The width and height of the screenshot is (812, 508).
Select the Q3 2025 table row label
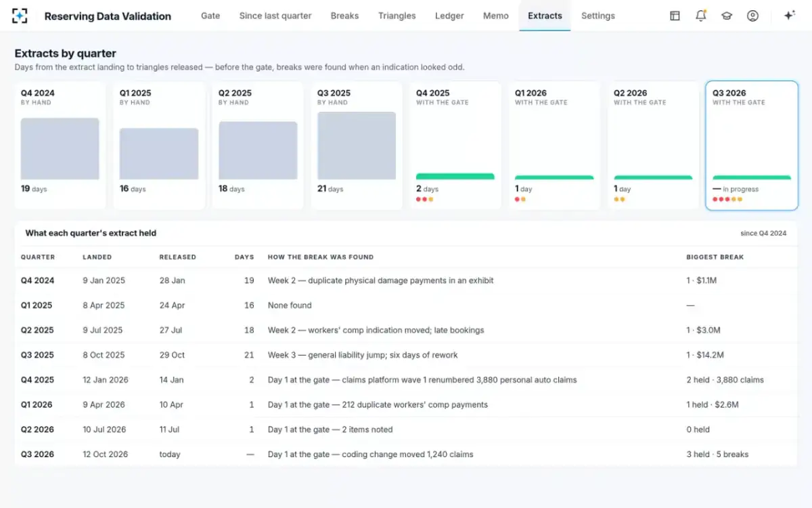(38, 355)
